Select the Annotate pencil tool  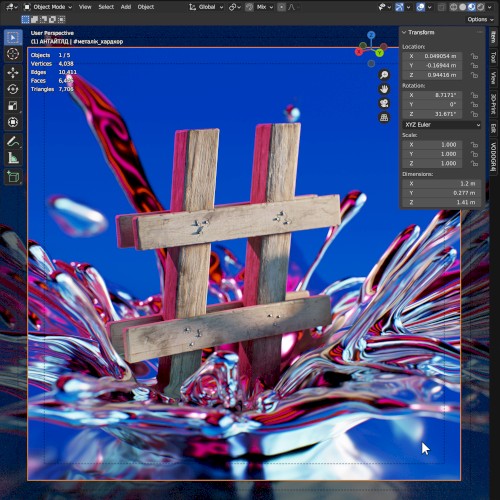pos(13,142)
